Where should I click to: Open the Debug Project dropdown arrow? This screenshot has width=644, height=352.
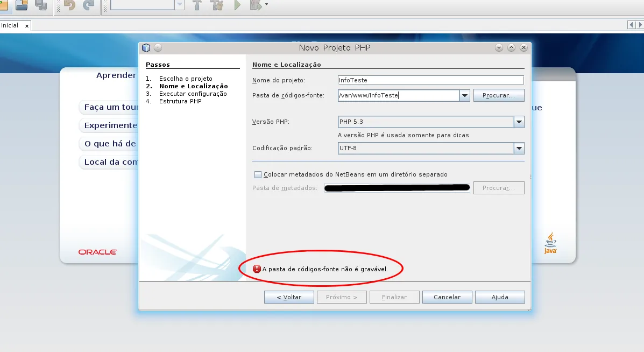pos(266,4)
